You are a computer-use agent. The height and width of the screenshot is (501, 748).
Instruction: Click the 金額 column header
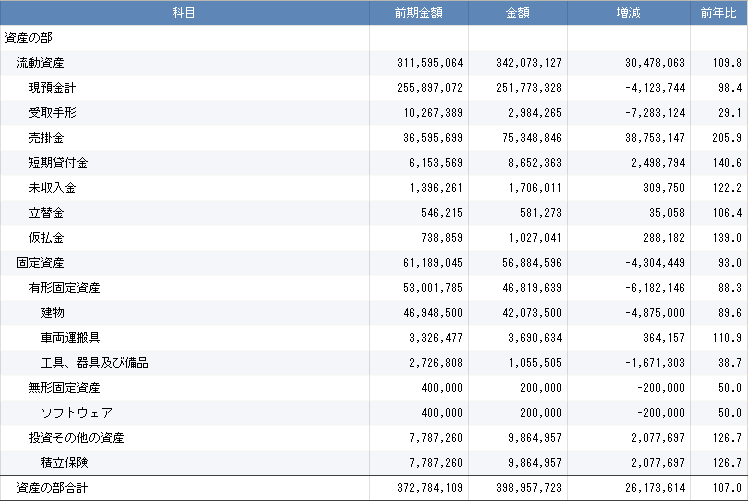click(518, 13)
